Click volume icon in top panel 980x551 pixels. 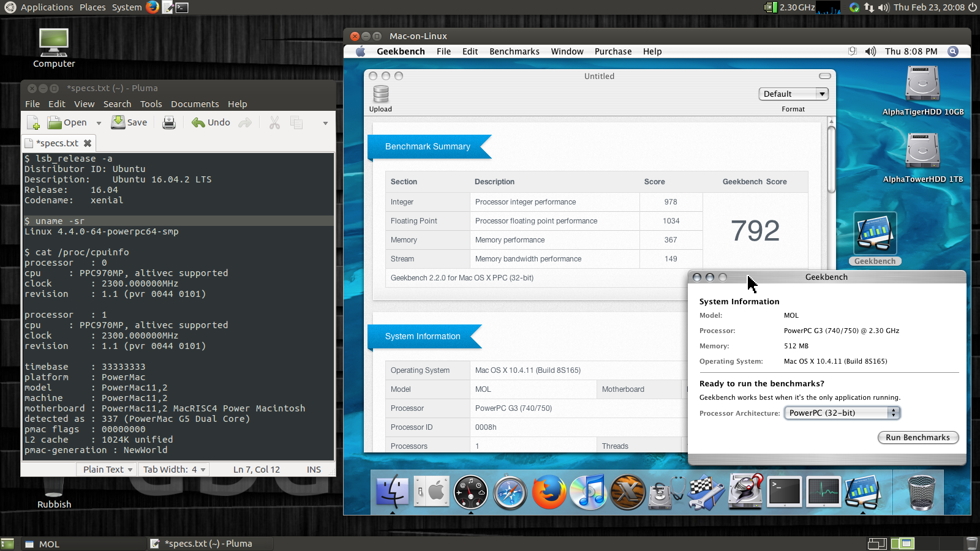(x=883, y=7)
